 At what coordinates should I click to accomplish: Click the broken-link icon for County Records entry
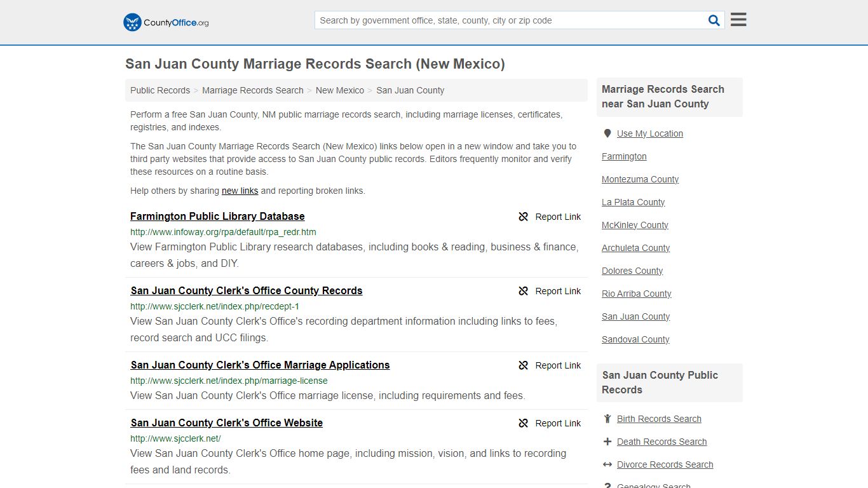click(x=524, y=291)
